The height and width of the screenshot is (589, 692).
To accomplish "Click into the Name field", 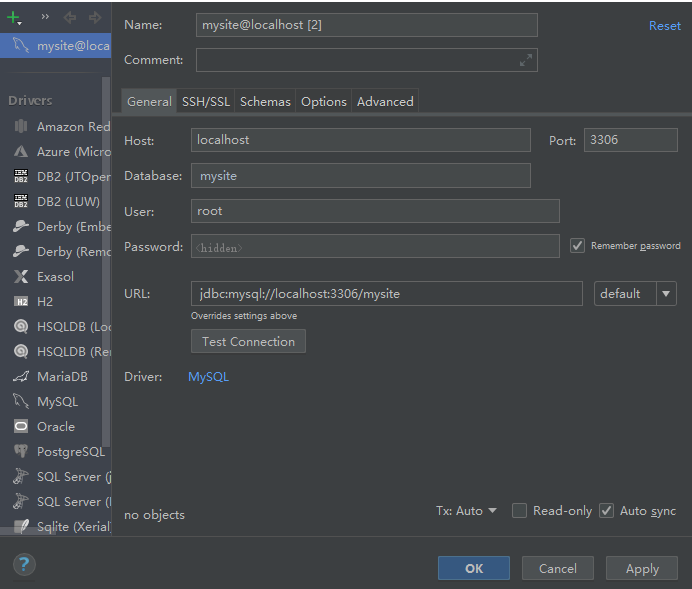I will point(367,25).
